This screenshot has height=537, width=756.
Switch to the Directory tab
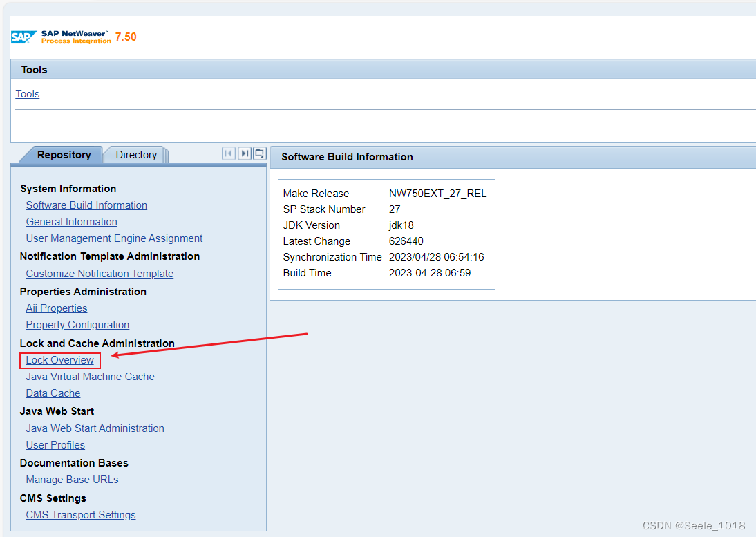point(136,155)
